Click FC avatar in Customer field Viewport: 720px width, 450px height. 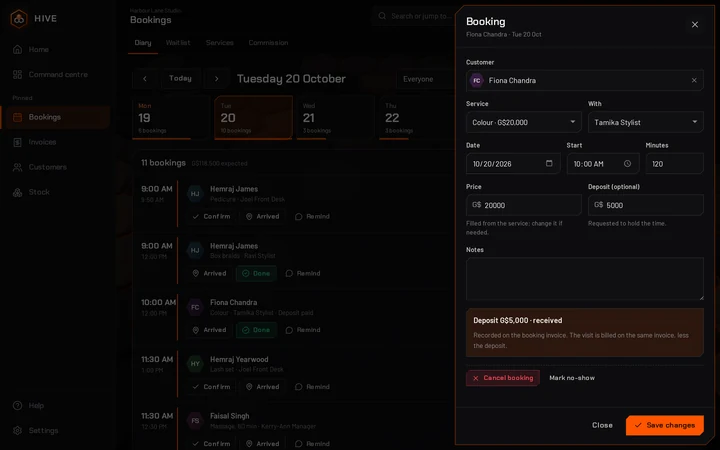(x=477, y=80)
